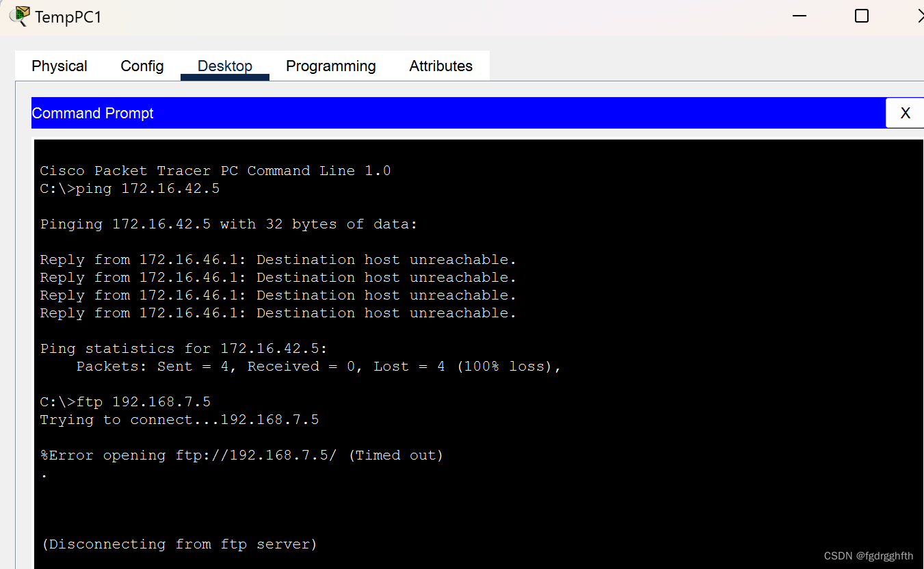Open the Programming tab
Image resolution: width=924 pixels, height=569 pixels.
[x=331, y=66]
